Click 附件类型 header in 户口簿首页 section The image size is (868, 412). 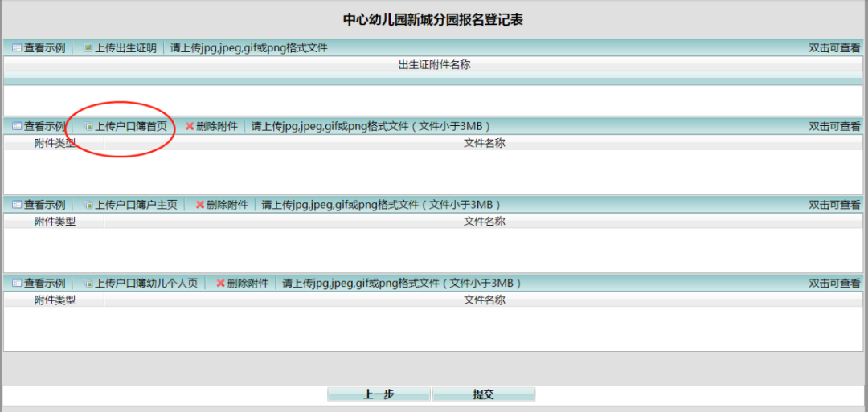55,144
